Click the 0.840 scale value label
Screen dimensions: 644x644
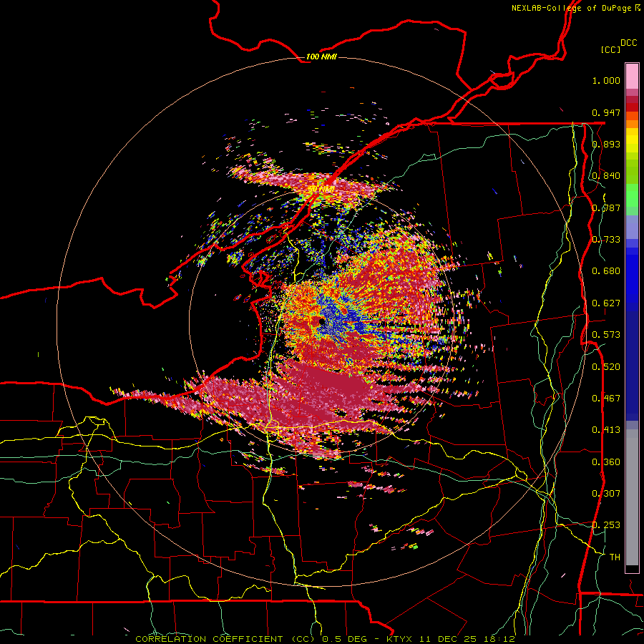coord(606,176)
